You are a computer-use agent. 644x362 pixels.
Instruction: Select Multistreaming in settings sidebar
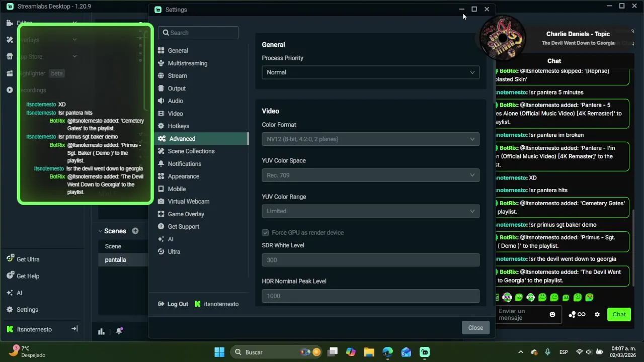[202, 63]
